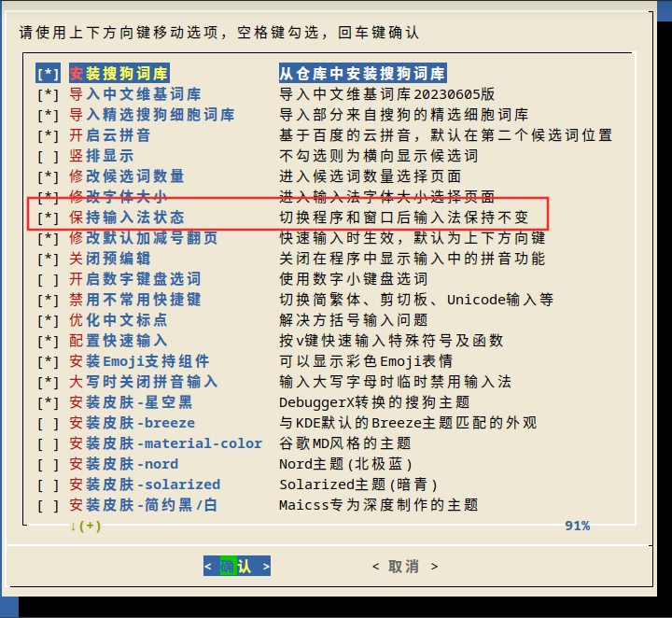Enable the 安装皮肤-nord checkbox
The image size is (672, 618).
click(48, 465)
